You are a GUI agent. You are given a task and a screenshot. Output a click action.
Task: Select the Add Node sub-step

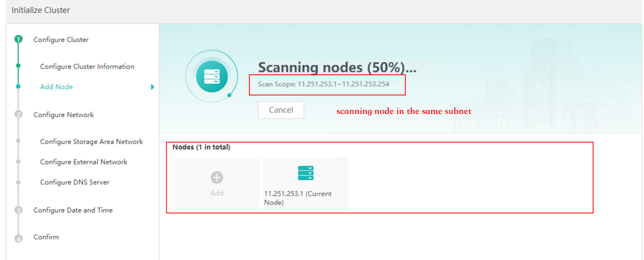tap(56, 87)
